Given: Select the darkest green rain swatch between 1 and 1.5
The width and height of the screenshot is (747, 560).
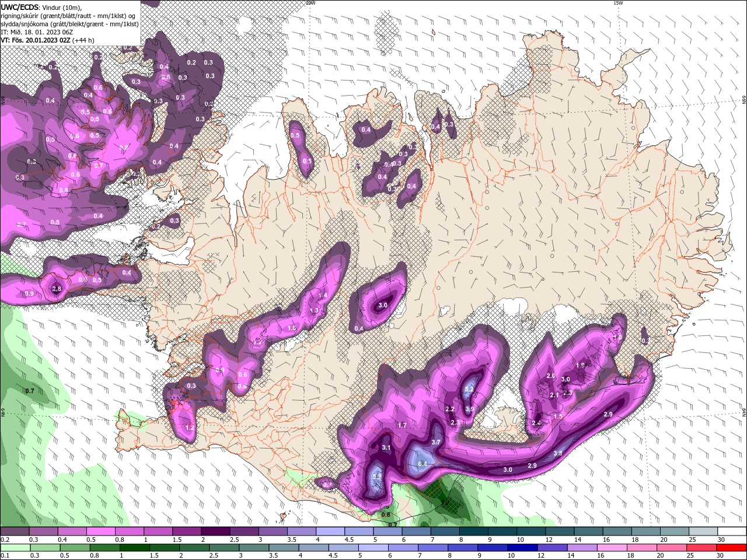Looking at the screenshot, I should tap(135, 548).
